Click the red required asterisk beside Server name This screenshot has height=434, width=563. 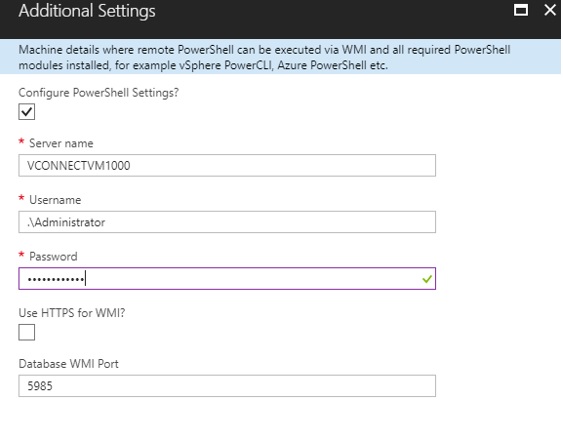pyautogui.click(x=22, y=141)
